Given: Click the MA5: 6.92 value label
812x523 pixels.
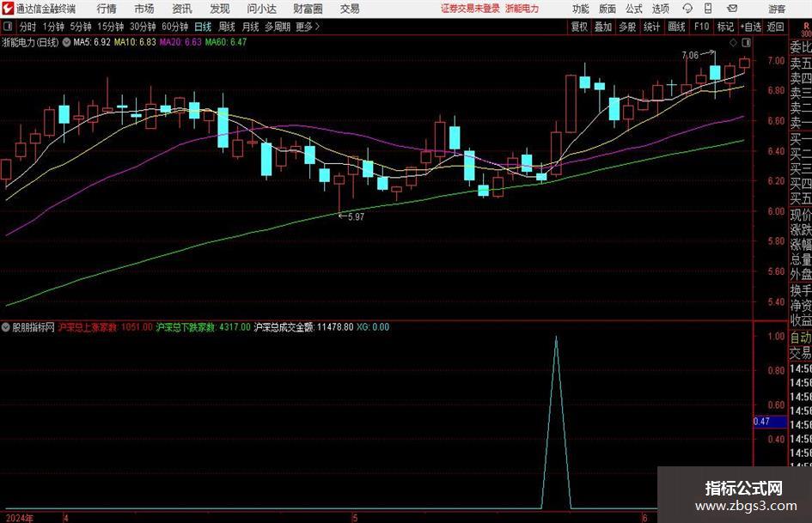Looking at the screenshot, I should (x=92, y=42).
